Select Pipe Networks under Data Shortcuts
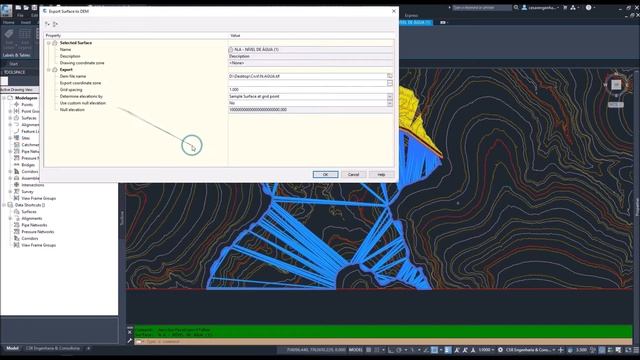Image resolution: width=640 pixels, height=360 pixels. [x=34, y=225]
